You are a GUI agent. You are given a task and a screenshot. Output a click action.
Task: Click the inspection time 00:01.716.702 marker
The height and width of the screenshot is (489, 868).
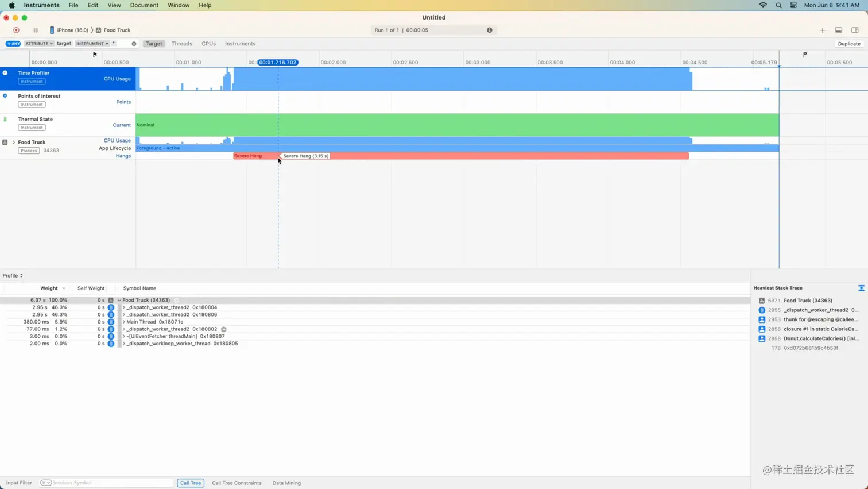click(x=278, y=62)
